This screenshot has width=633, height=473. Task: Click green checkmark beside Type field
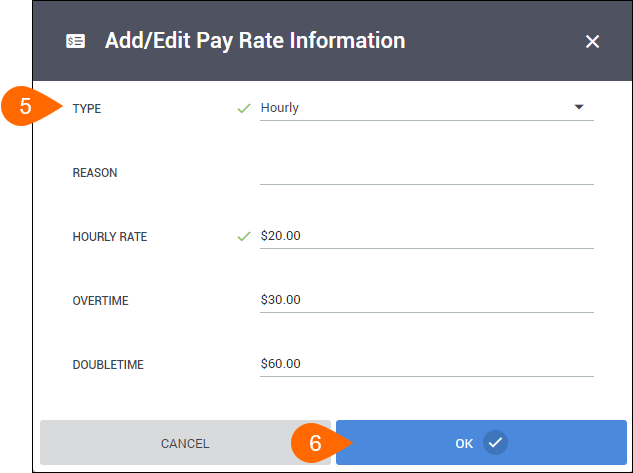click(244, 108)
